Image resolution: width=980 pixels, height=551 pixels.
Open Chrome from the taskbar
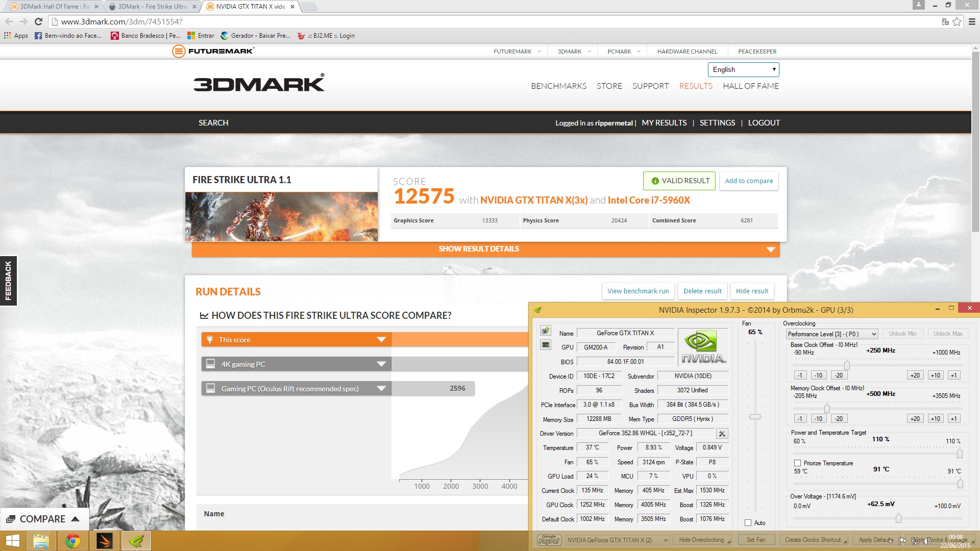click(73, 541)
